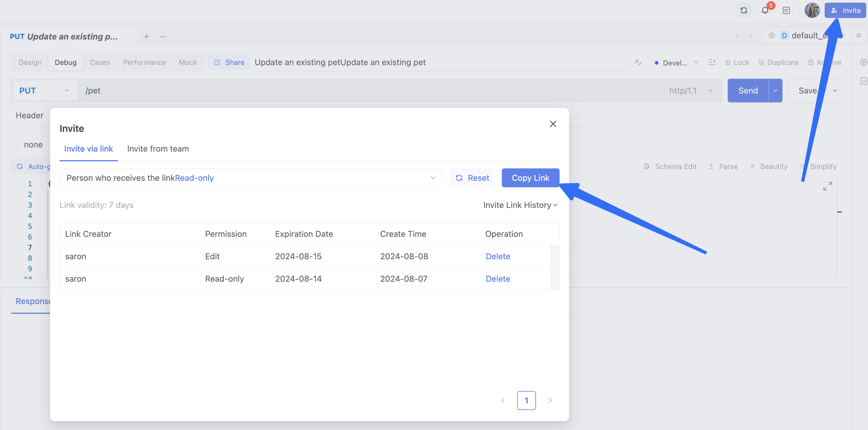Image resolution: width=868 pixels, height=430 pixels.
Task: Click the code panel icon on right sidebar
Action: [863, 81]
